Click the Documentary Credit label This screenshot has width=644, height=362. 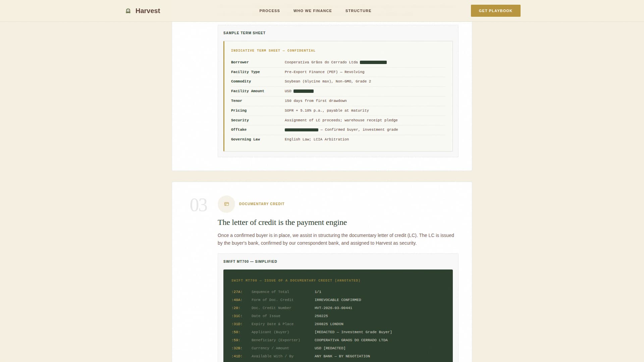[262, 204]
